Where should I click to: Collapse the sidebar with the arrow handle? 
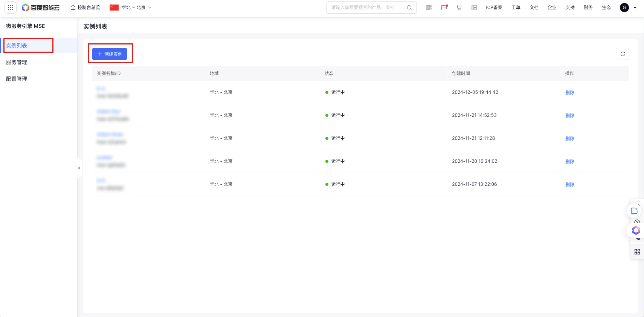click(79, 168)
